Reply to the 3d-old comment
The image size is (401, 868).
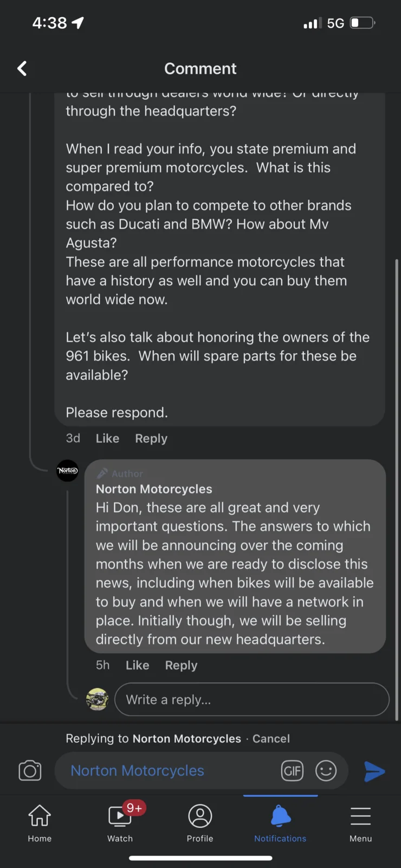(151, 438)
